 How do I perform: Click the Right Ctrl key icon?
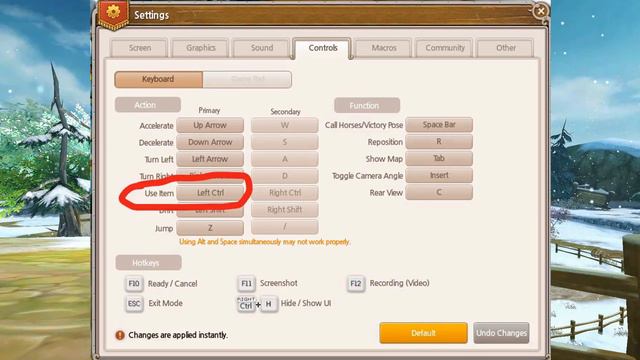(246, 304)
